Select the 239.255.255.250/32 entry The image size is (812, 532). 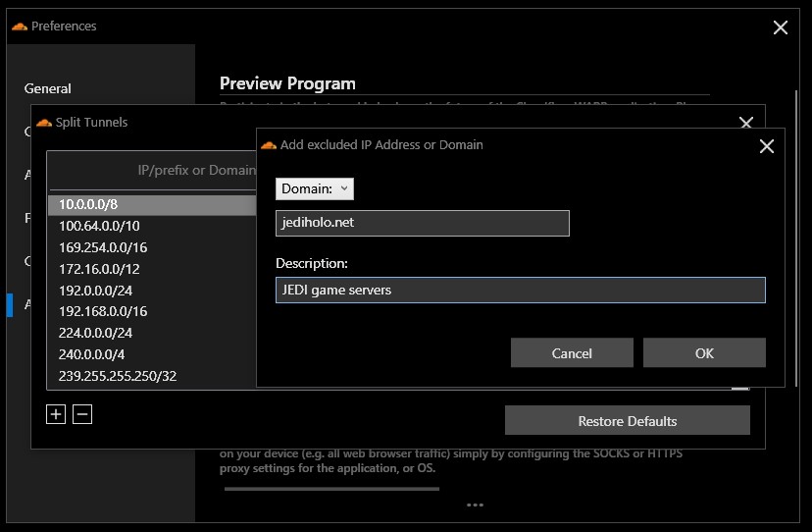click(x=147, y=376)
